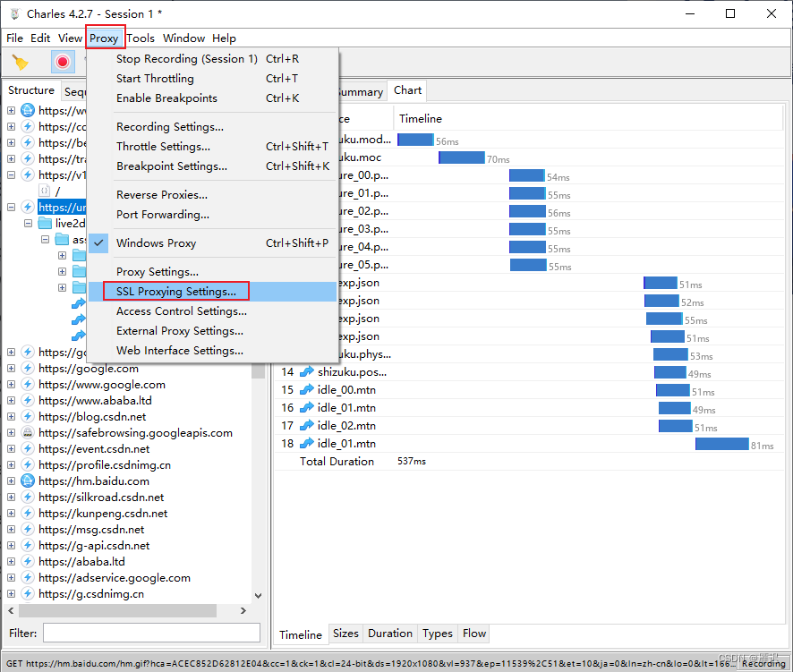Open Reverse Proxies... menu item
The width and height of the screenshot is (793, 672).
click(x=212, y=195)
